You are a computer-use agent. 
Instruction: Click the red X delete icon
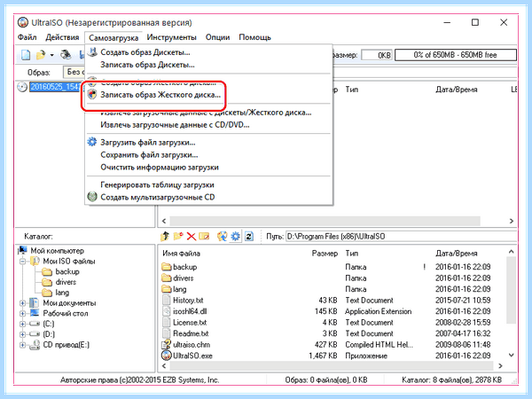pos(192,237)
